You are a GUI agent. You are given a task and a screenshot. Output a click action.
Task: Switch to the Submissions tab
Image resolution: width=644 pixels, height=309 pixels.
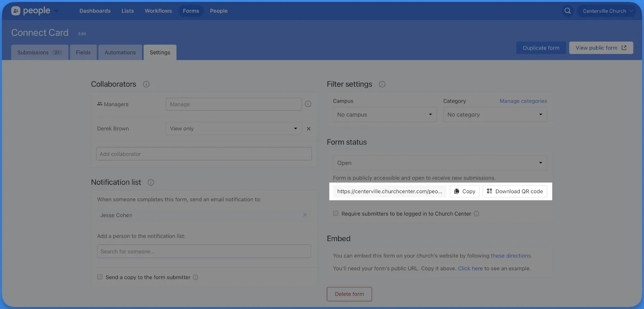tap(39, 53)
